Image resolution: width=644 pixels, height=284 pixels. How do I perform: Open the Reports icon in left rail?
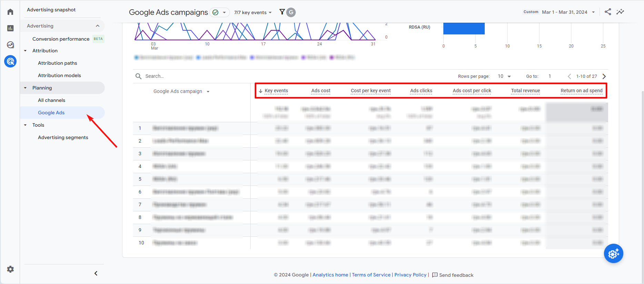coord(10,28)
